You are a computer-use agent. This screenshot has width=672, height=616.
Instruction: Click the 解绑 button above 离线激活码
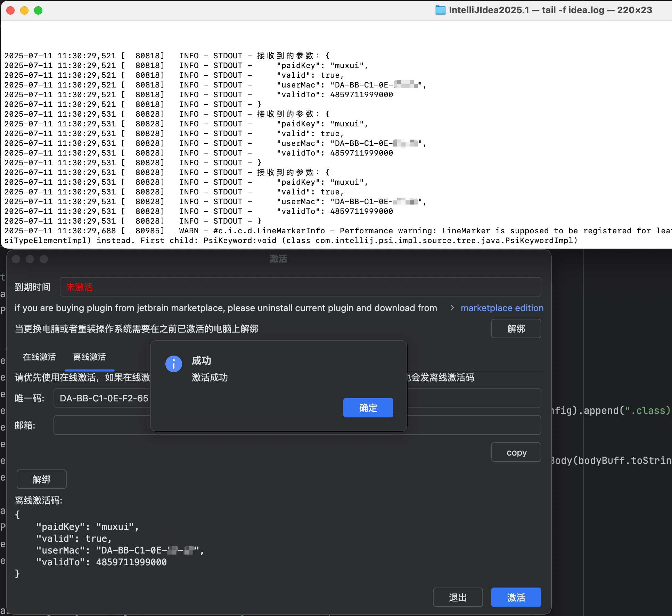(42, 479)
